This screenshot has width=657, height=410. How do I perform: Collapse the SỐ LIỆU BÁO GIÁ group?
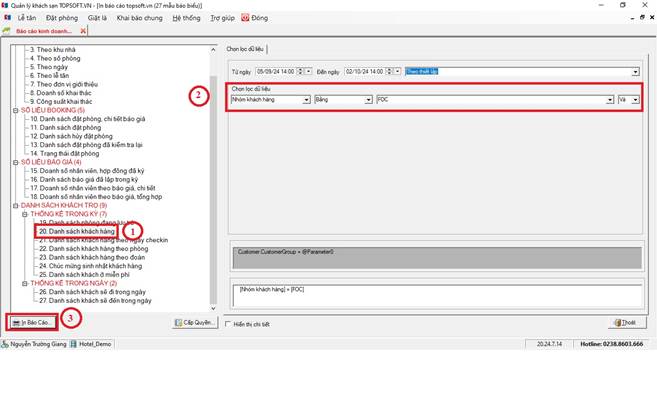pyautogui.click(x=16, y=162)
